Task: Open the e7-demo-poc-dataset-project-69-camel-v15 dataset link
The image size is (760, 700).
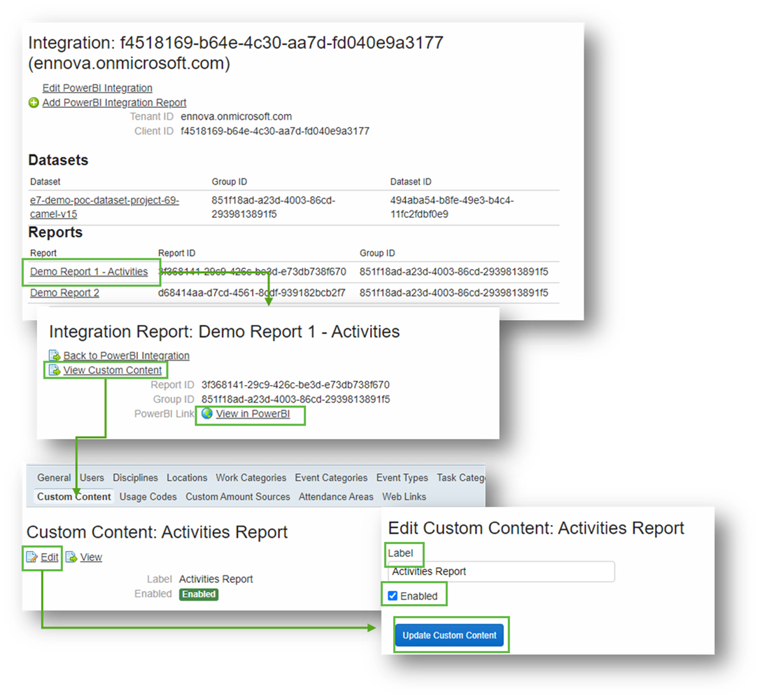Action: click(x=104, y=207)
